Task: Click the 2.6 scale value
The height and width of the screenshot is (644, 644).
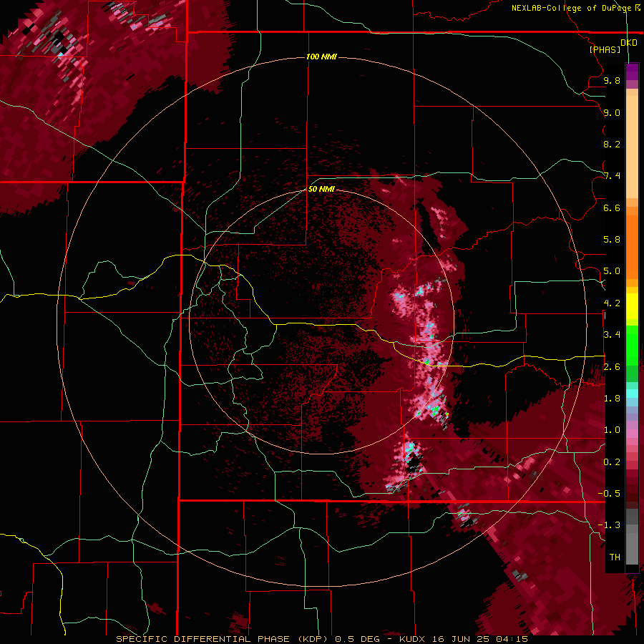Action: (x=612, y=367)
